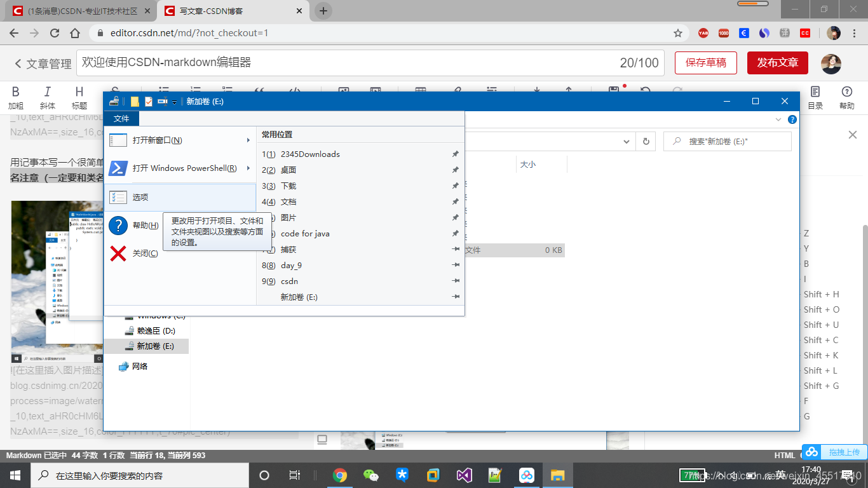Reload the Chrome page

(x=55, y=32)
